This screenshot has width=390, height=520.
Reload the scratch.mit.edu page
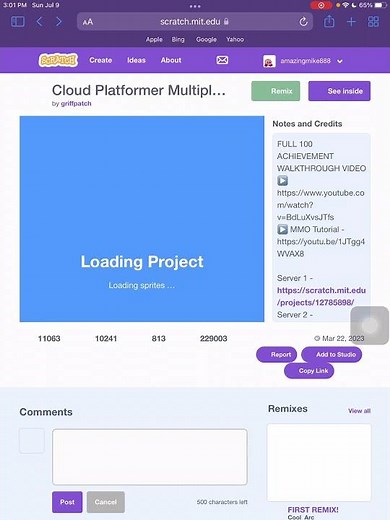(303, 22)
